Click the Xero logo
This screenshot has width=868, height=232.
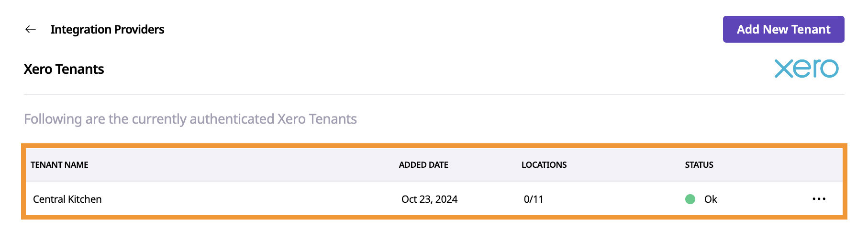[x=806, y=69]
